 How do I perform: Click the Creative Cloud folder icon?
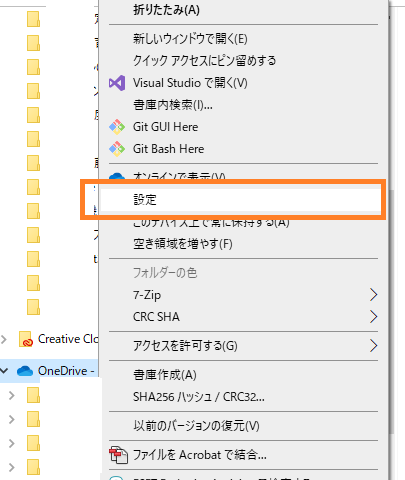point(26,339)
